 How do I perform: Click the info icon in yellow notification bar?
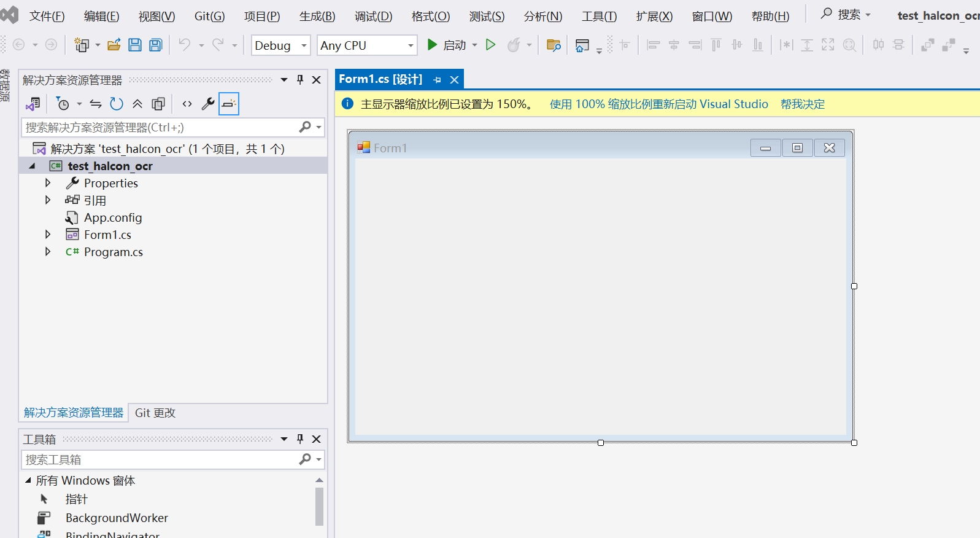pyautogui.click(x=347, y=104)
